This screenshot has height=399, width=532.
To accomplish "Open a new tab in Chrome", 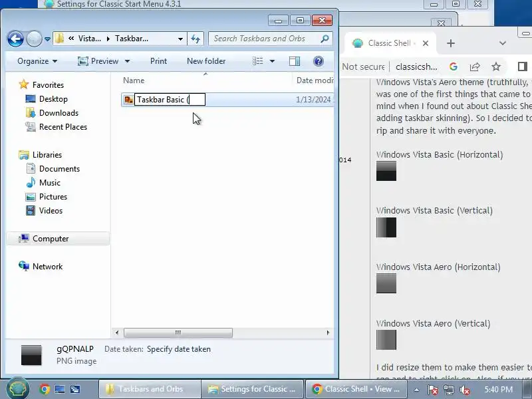I will (x=451, y=43).
